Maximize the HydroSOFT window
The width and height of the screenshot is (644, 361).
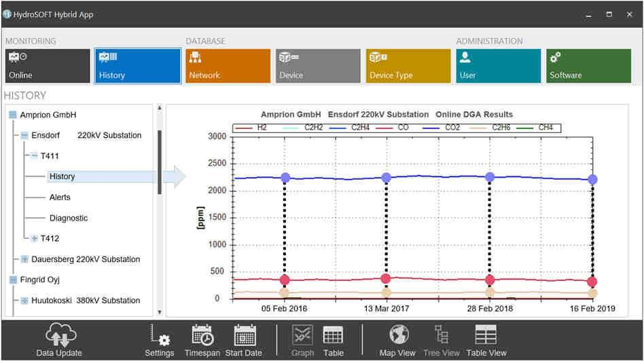click(x=609, y=14)
